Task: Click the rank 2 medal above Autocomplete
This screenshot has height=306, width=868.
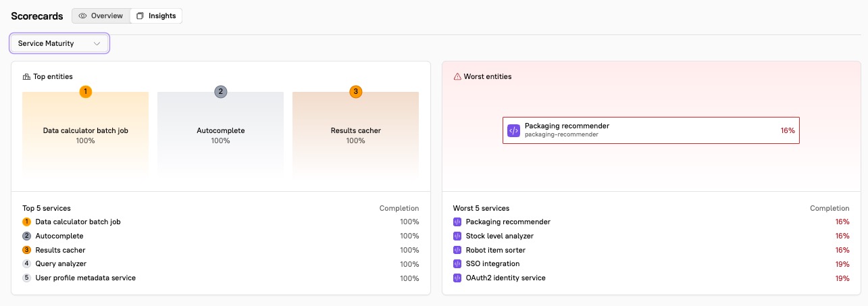Action: 220,92
